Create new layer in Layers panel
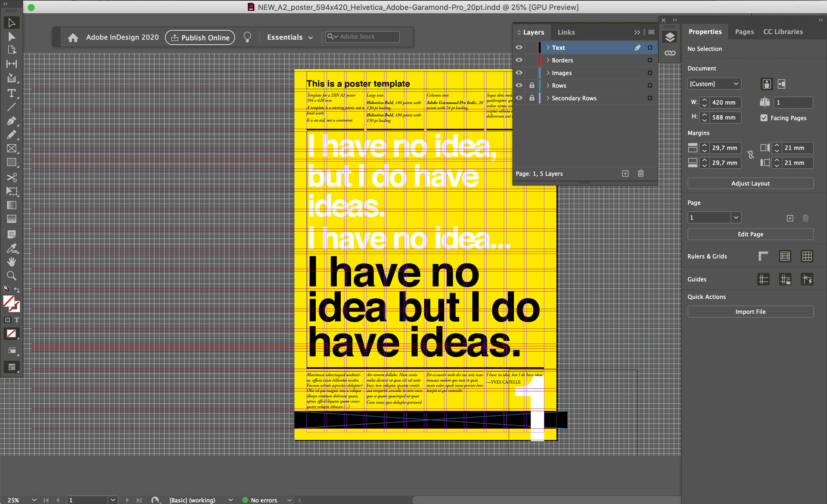Image resolution: width=827 pixels, height=504 pixels. pos(625,173)
